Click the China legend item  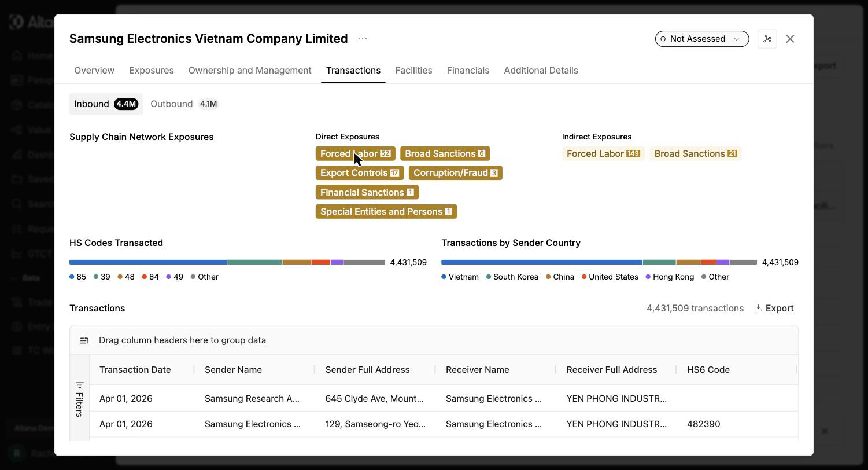[x=560, y=277]
